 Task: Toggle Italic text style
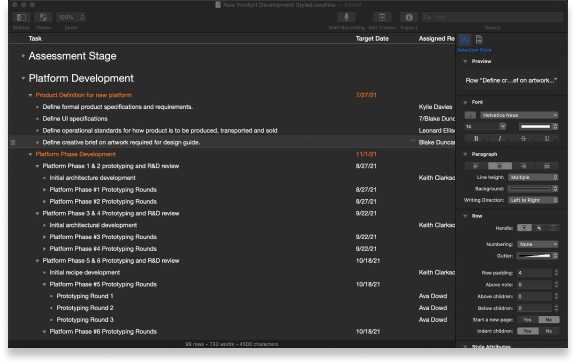(x=499, y=138)
